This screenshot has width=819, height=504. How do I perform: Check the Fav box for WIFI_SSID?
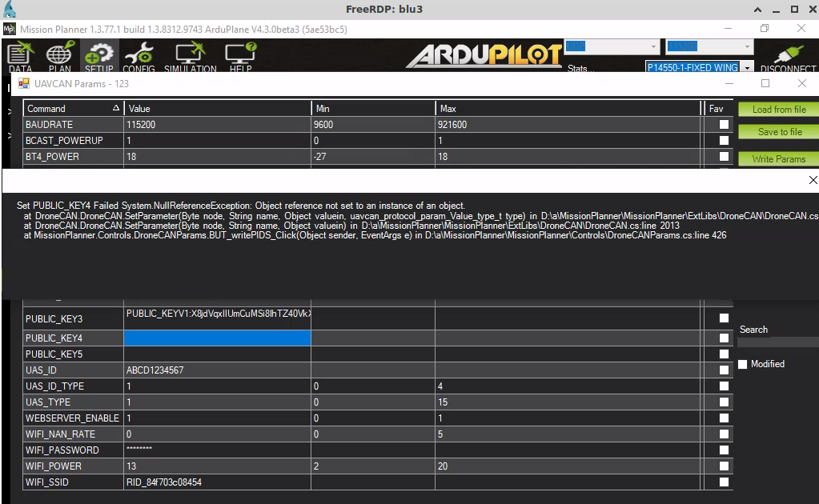pyautogui.click(x=724, y=482)
